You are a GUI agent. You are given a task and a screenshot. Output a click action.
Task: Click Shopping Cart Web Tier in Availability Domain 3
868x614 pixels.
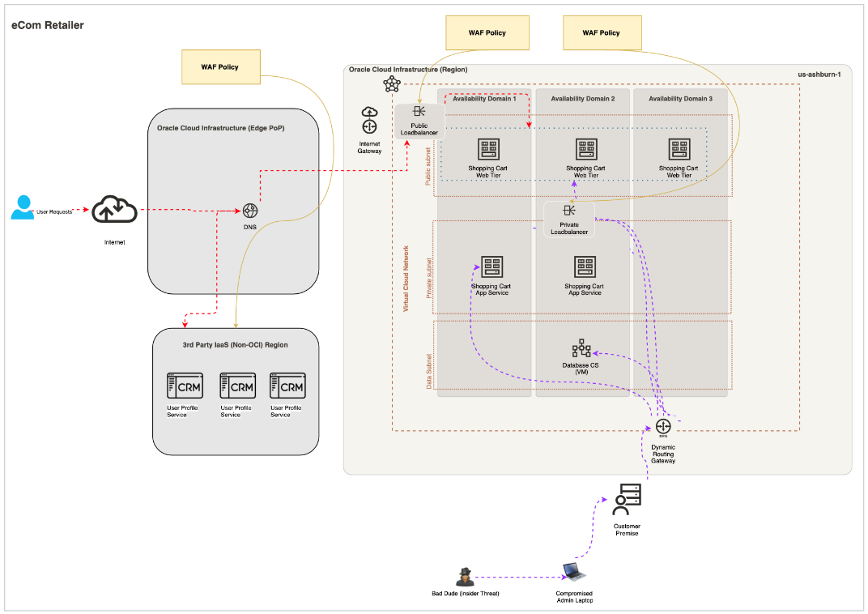click(x=679, y=149)
